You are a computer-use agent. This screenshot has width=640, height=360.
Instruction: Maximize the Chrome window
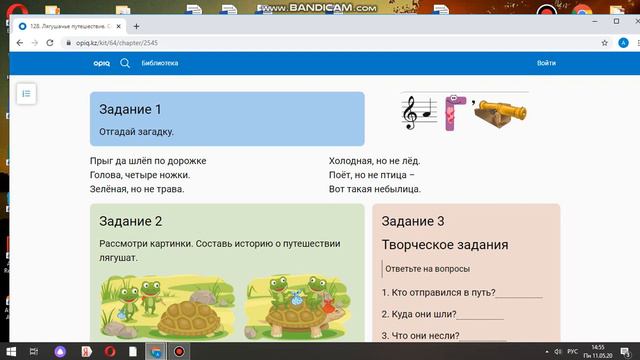(616, 21)
